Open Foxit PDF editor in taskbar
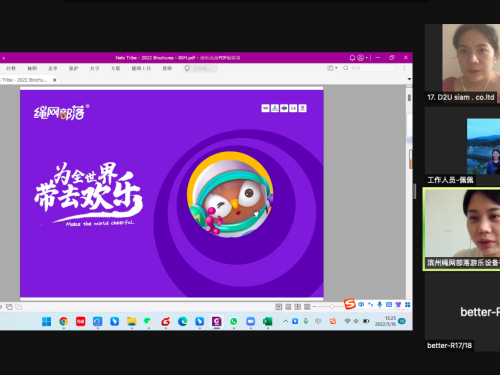Screen dimensions: 500x375 217,321
